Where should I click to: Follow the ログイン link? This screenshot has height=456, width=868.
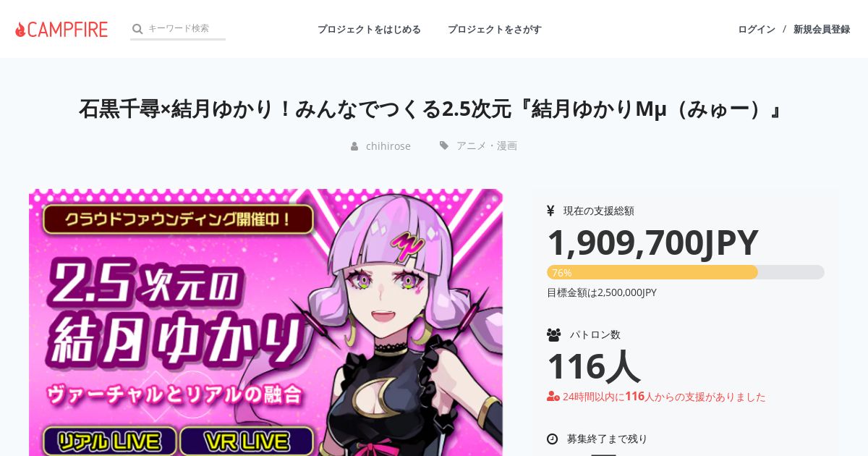pos(757,29)
